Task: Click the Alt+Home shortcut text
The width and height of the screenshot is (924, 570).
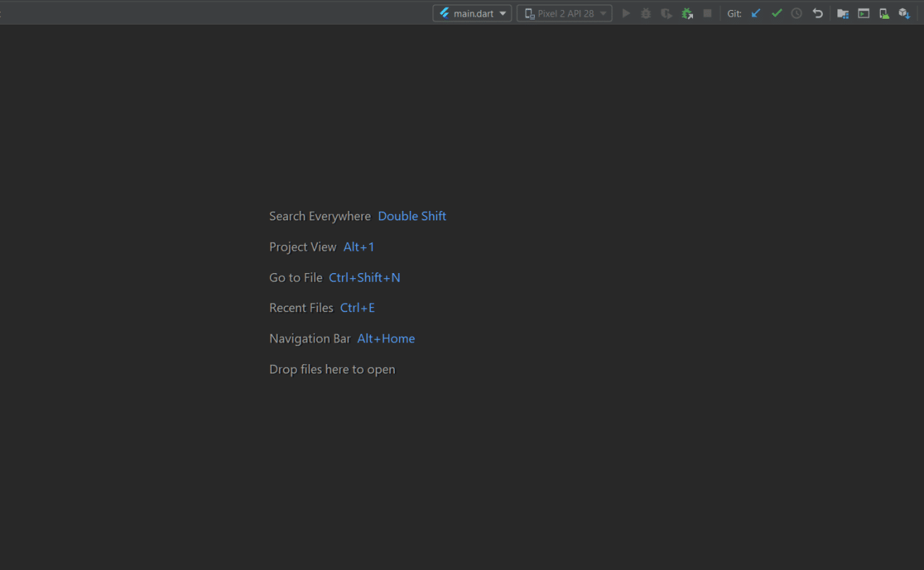Action: pos(386,338)
